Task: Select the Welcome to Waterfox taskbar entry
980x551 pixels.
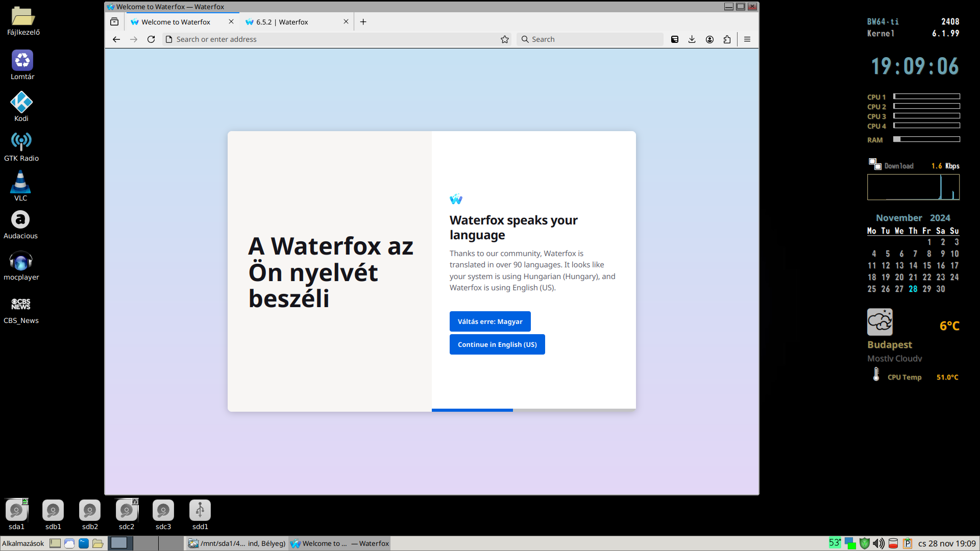Action: (339, 543)
